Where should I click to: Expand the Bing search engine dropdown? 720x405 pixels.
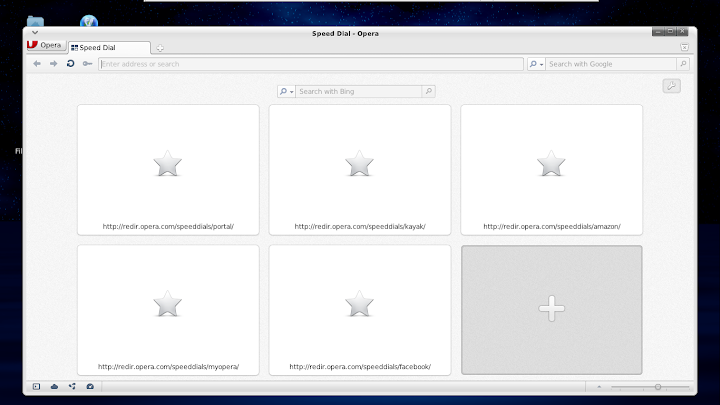286,91
